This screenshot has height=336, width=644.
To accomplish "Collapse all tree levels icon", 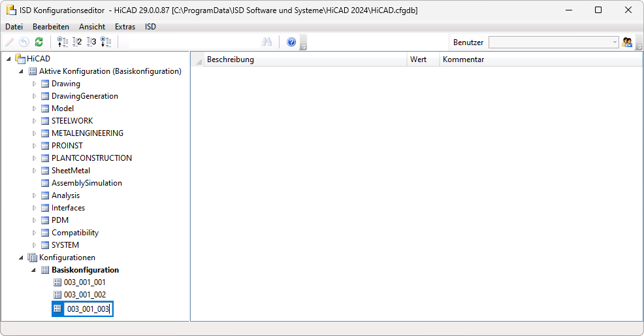I will [63, 42].
